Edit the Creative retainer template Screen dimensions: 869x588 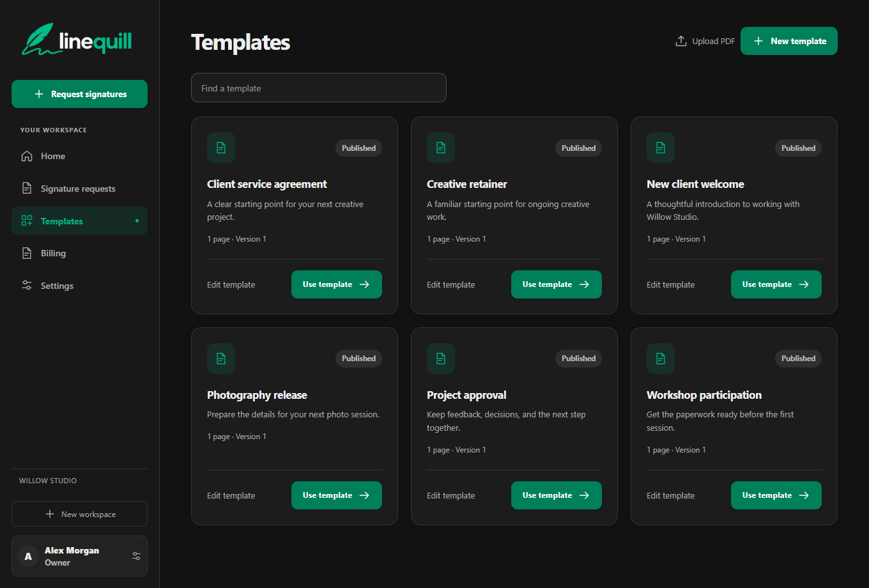click(x=451, y=284)
